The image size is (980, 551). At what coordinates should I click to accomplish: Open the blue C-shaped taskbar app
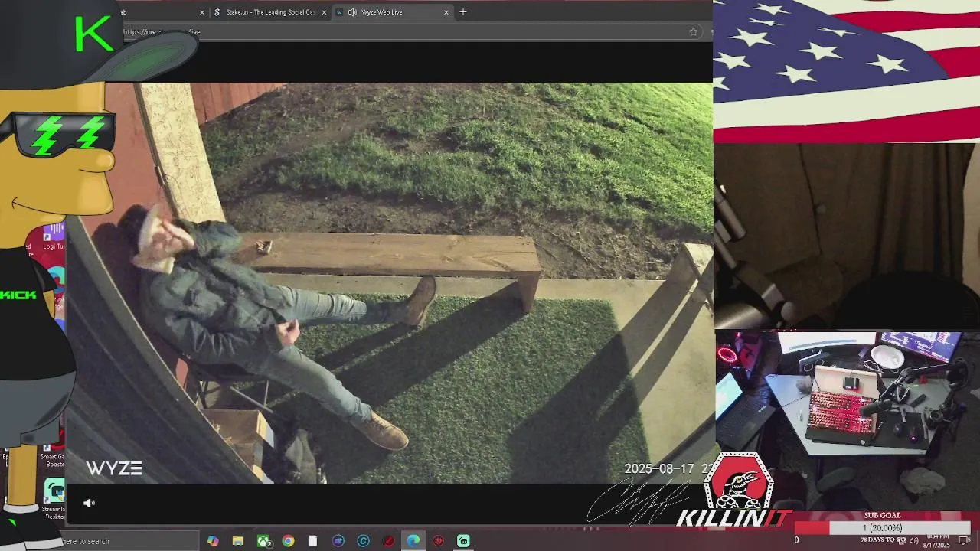pos(364,541)
